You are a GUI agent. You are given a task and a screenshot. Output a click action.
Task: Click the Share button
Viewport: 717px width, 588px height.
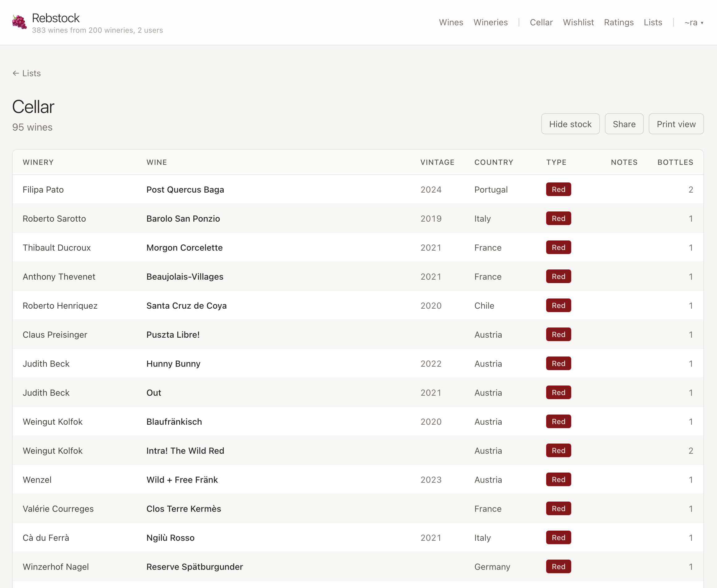(x=624, y=124)
